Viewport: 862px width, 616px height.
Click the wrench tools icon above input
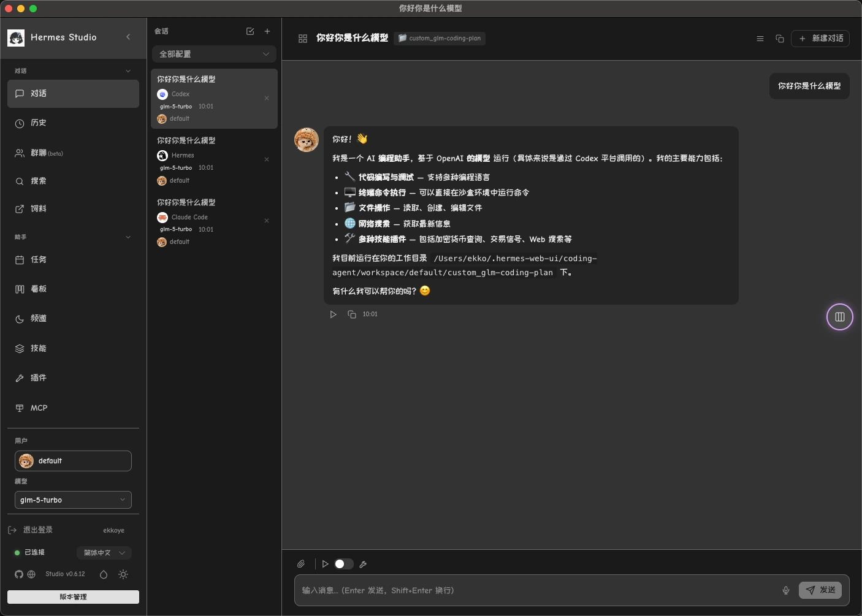click(363, 565)
